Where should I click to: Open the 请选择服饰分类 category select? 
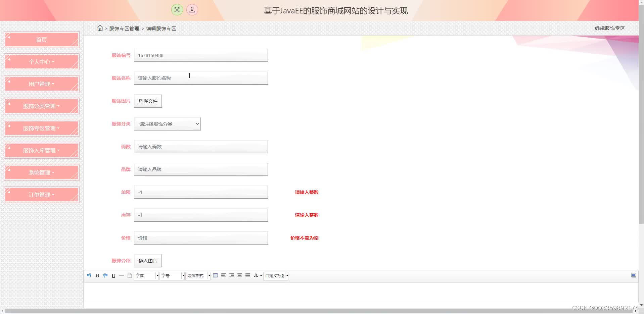pyautogui.click(x=168, y=124)
